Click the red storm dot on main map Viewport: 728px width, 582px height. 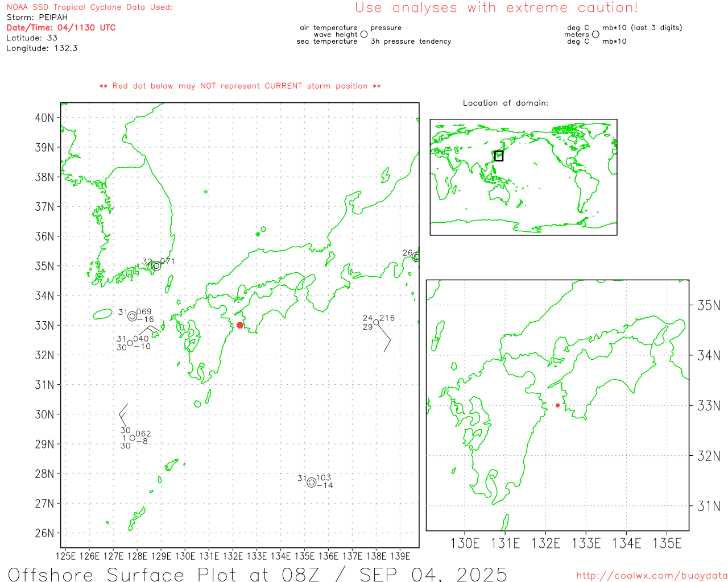click(x=239, y=325)
